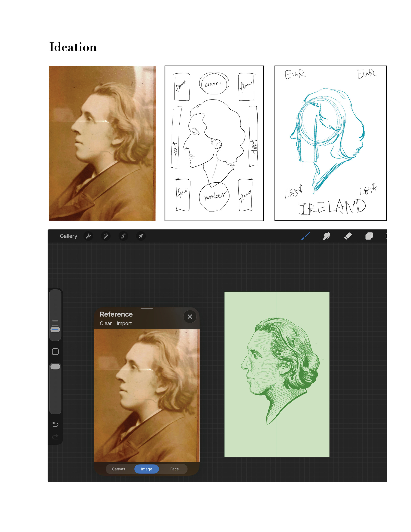
Task: Tap the Redo arrow in the sidebar
Action: [55, 437]
